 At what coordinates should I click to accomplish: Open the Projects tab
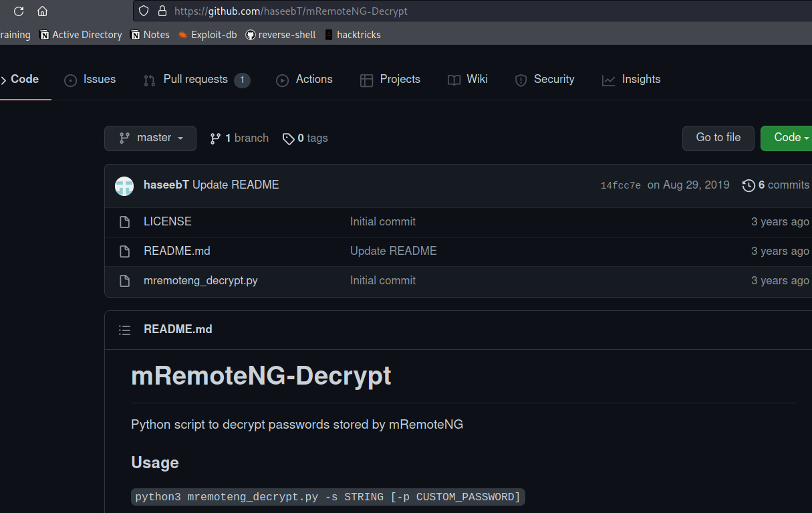[x=390, y=80]
